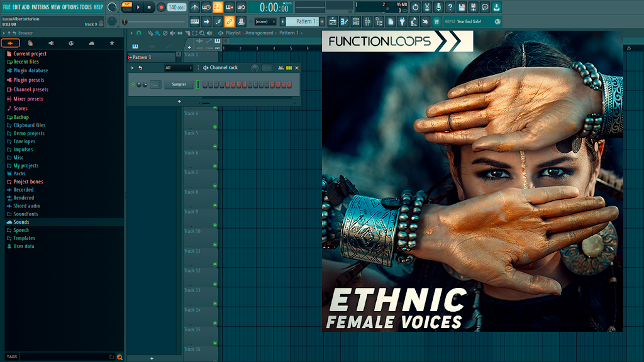Image resolution: width=644 pixels, height=362 pixels.
Task: Open the plugin picker plug icon
Action: tap(402, 21)
